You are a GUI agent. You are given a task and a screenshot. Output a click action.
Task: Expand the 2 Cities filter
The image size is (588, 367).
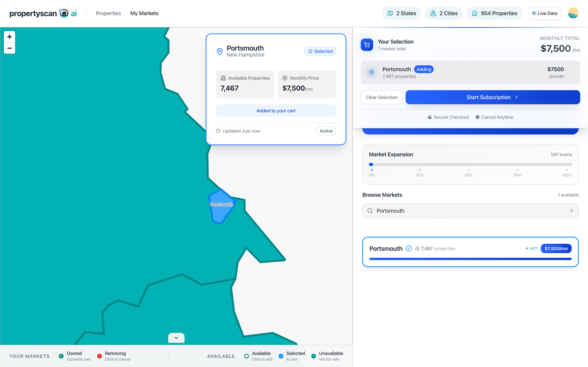444,13
